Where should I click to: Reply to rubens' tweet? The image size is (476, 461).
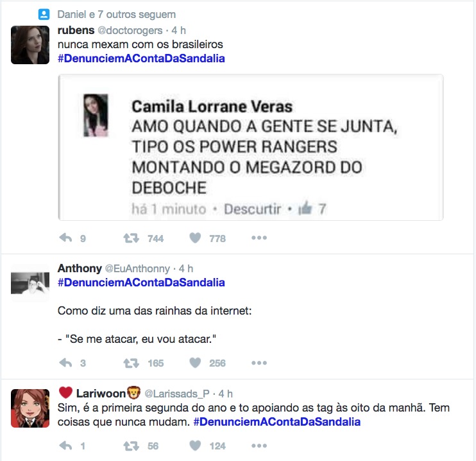(65, 238)
